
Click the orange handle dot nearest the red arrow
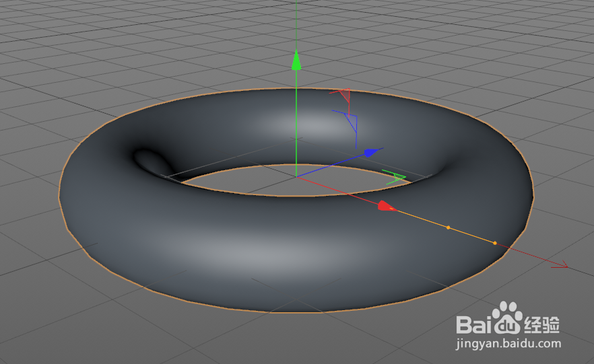point(448,227)
